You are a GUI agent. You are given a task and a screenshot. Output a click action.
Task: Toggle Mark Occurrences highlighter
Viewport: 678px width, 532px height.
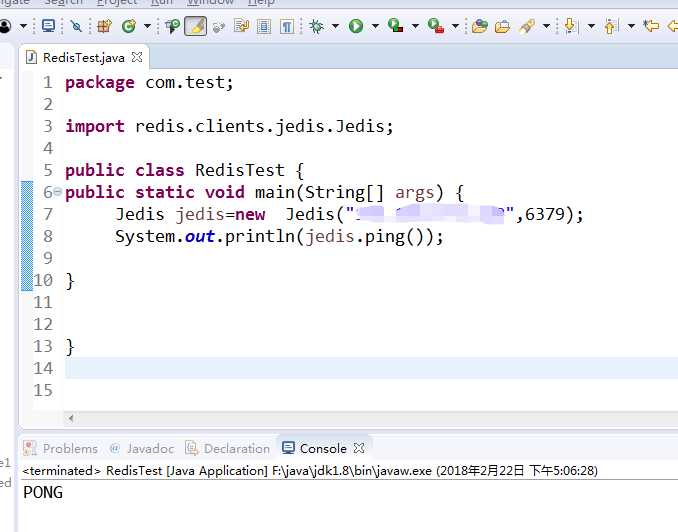(195, 26)
